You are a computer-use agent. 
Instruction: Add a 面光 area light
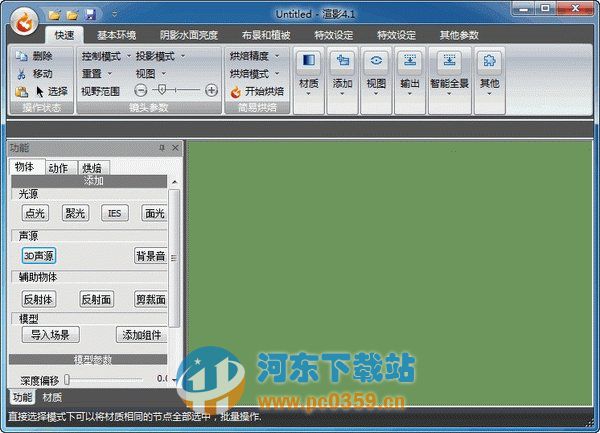click(x=154, y=213)
